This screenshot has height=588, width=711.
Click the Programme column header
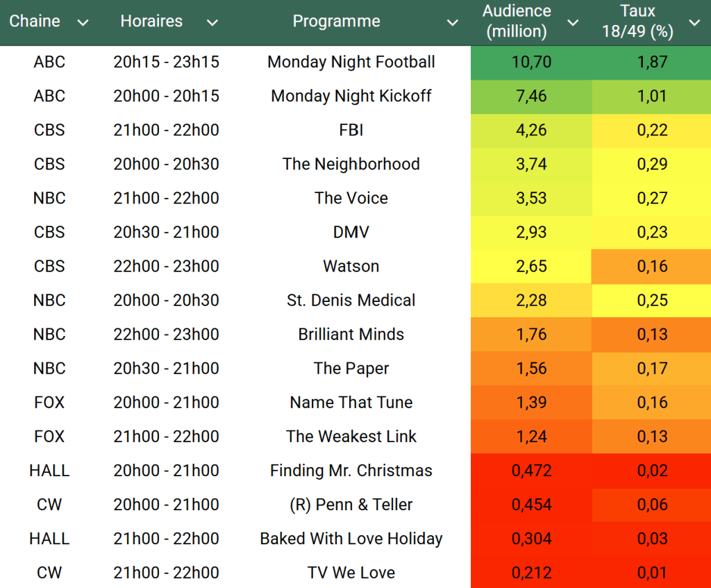point(336,22)
